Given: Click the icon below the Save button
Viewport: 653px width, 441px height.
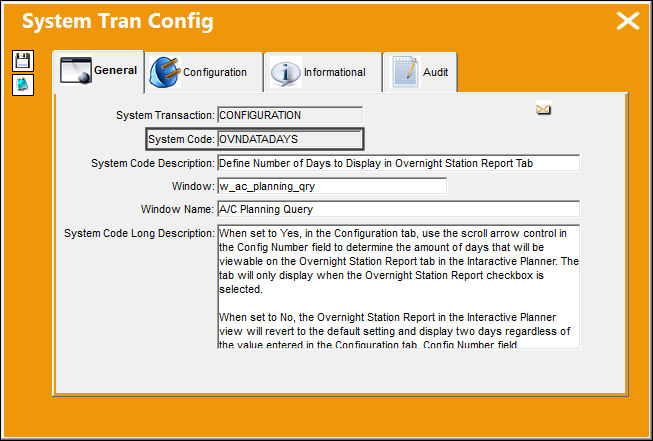Looking at the screenshot, I should point(23,85).
